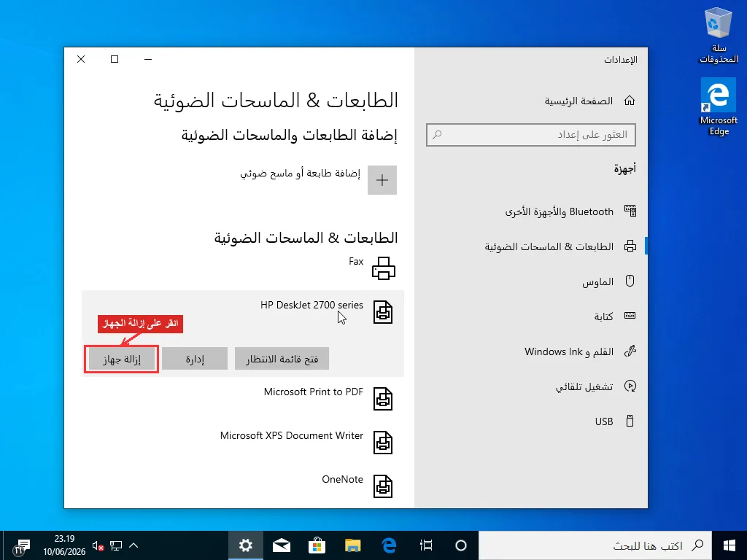Screen dimensions: 747x560
Task: Click the pen icon beside Windows Ink
Action: point(630,351)
